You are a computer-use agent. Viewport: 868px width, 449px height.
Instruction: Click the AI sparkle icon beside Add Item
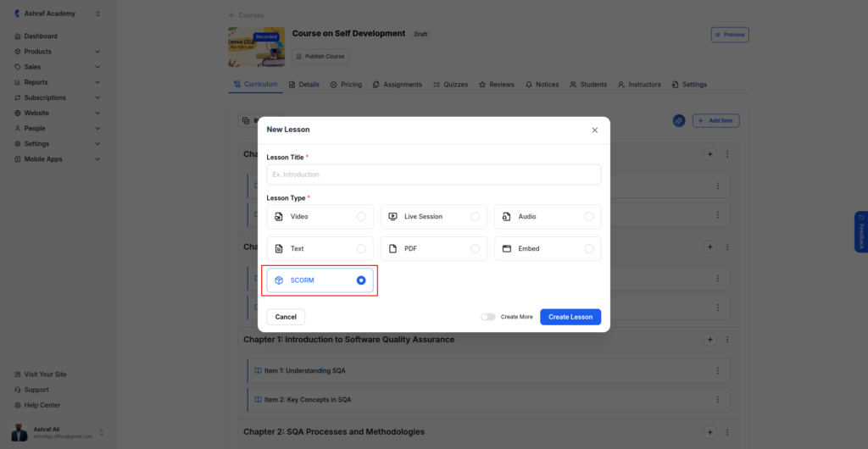679,120
